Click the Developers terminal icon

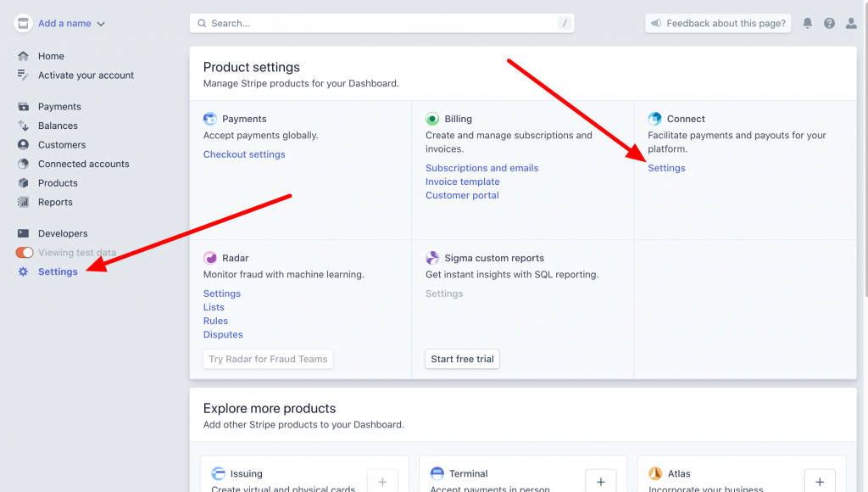(x=23, y=233)
